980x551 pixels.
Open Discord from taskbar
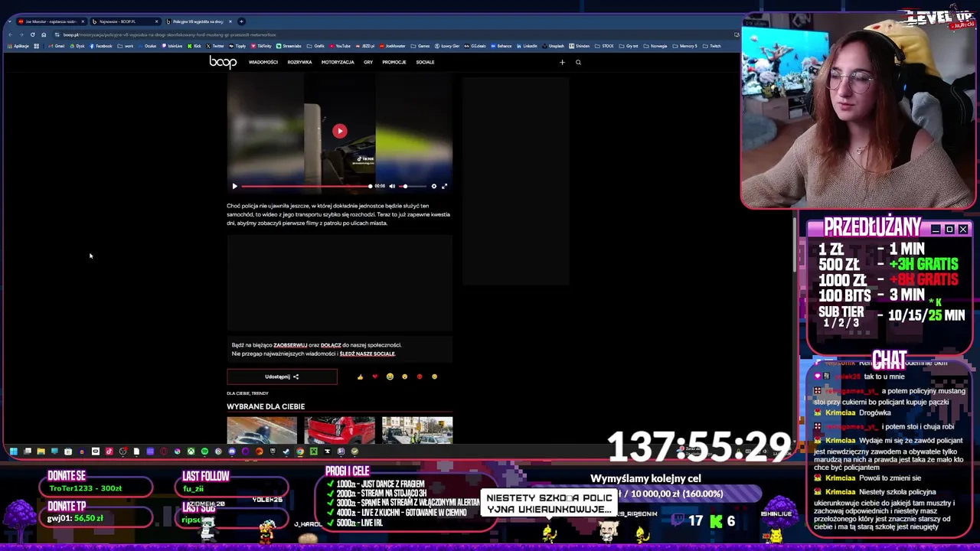pos(232,452)
